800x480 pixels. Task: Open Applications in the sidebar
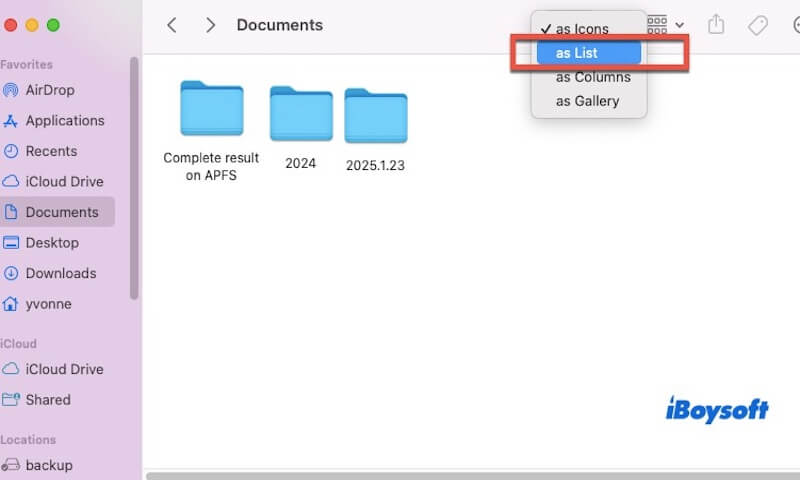coord(64,120)
